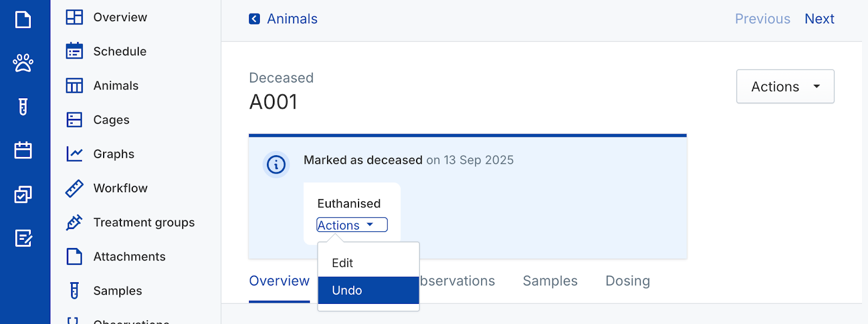
Task: Click the info icon in the deceased banner
Action: [276, 164]
